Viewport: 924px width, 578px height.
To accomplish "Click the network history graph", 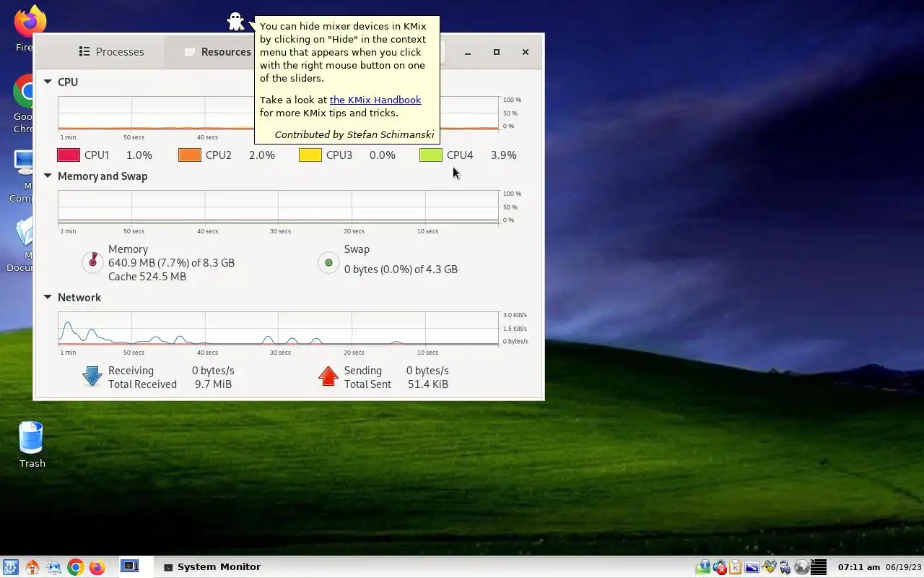I will [278, 329].
